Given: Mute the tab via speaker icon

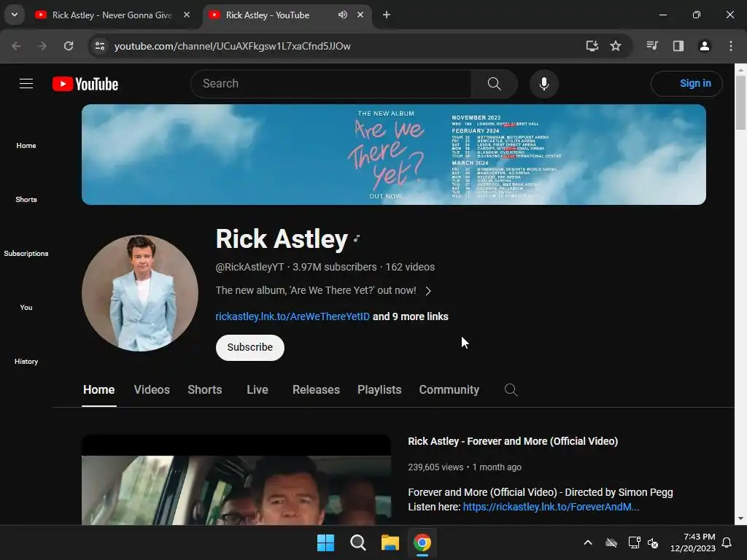Looking at the screenshot, I should click(343, 15).
